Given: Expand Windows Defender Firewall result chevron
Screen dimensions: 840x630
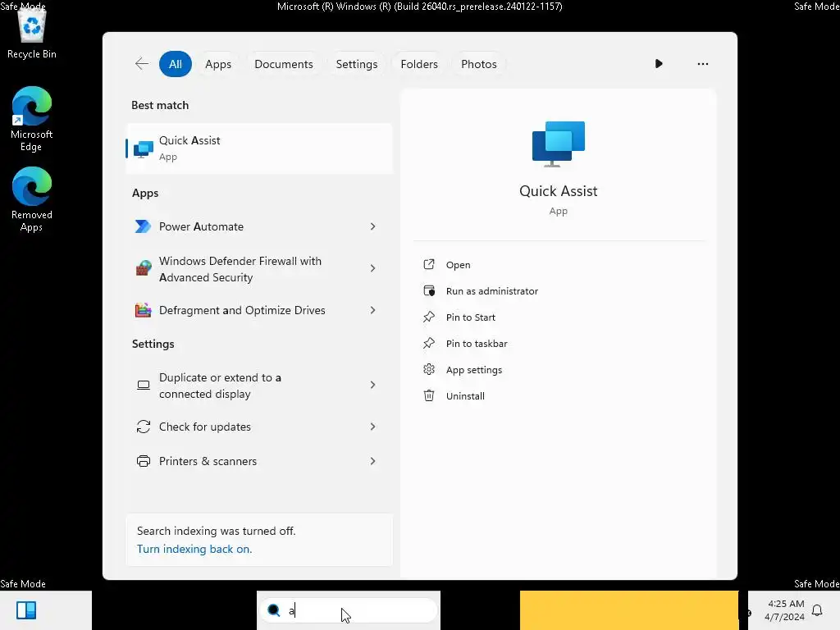Looking at the screenshot, I should pyautogui.click(x=373, y=268).
